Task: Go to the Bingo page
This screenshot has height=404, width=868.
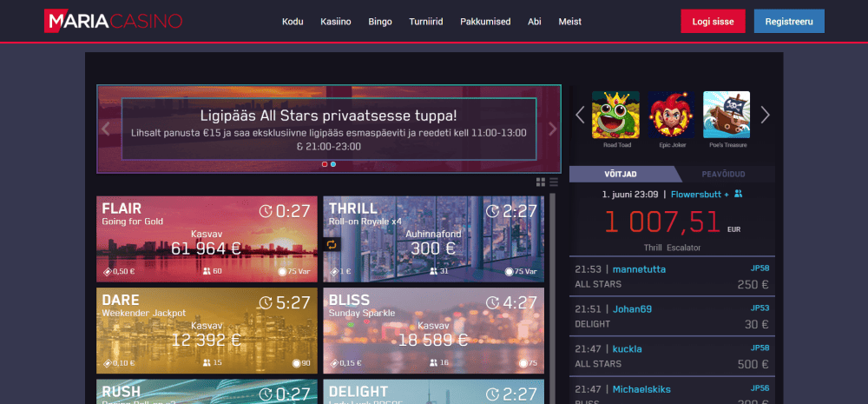Action: click(x=380, y=22)
